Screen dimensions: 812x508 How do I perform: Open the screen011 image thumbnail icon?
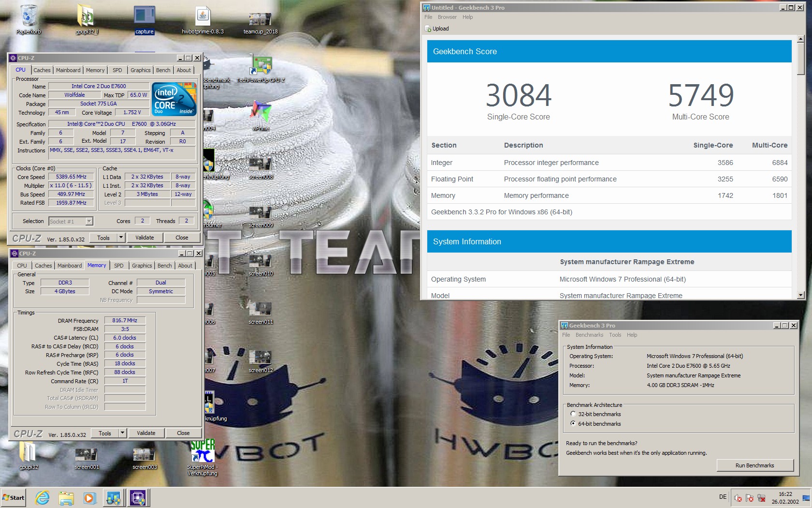pos(261,313)
